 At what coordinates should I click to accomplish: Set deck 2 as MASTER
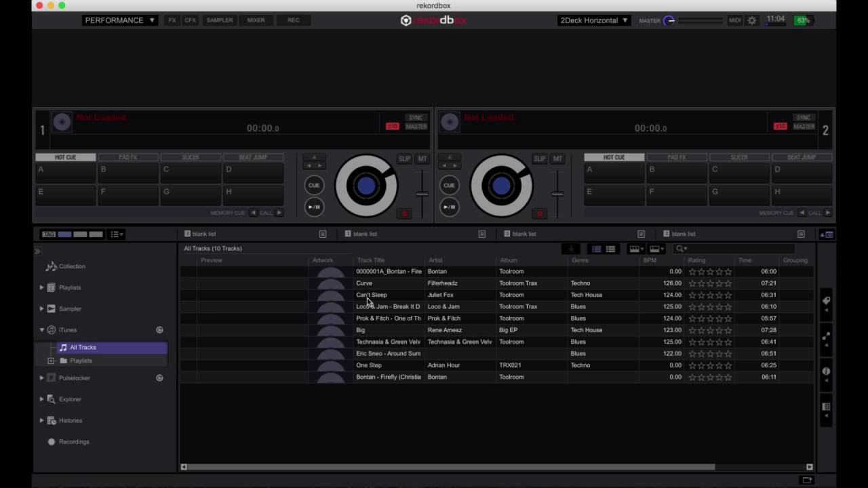click(x=804, y=127)
